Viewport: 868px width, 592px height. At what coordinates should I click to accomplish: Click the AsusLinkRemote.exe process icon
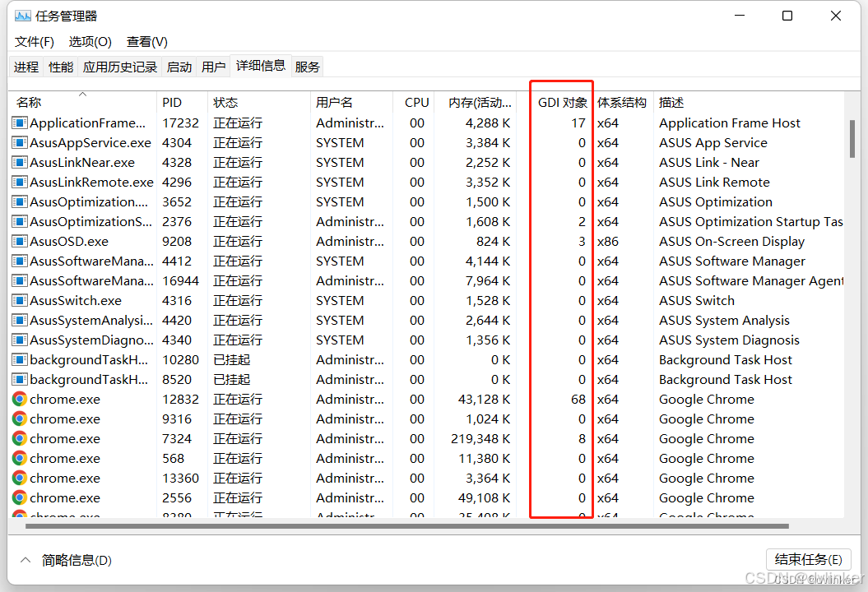coord(20,182)
